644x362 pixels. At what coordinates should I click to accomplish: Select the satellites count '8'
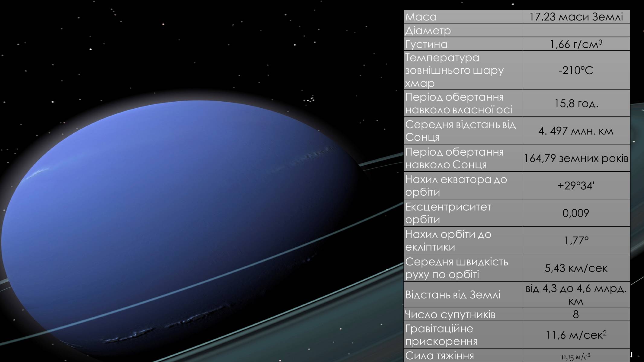pyautogui.click(x=576, y=314)
